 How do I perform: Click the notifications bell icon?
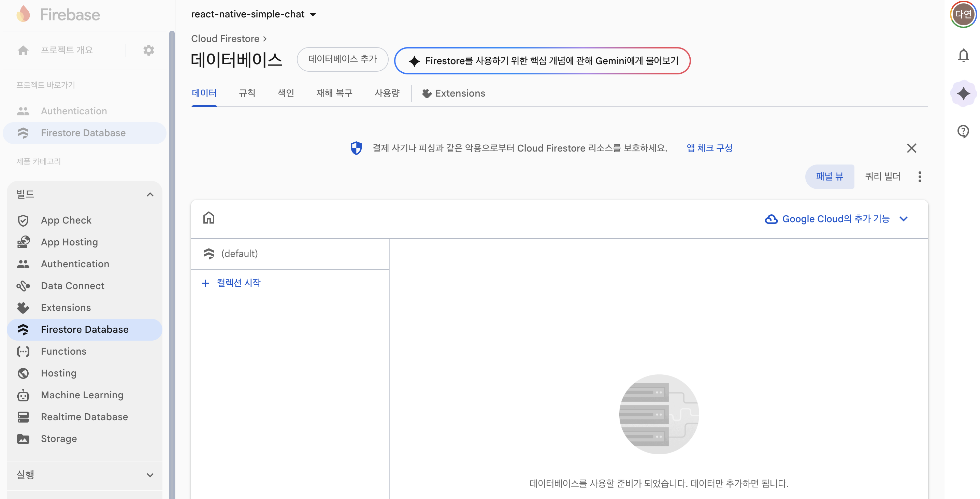963,56
